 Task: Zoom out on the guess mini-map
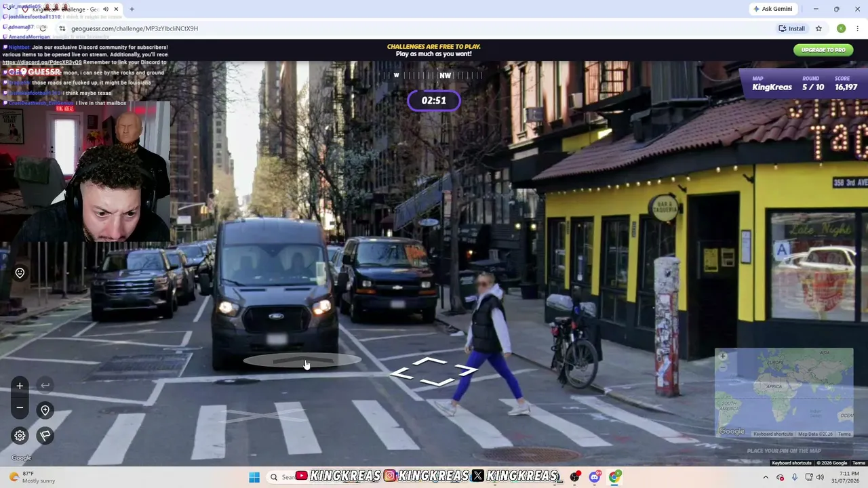722,366
